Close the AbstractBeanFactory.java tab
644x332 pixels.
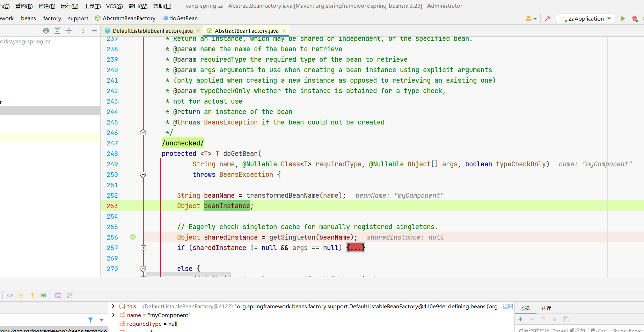pyautogui.click(x=284, y=31)
